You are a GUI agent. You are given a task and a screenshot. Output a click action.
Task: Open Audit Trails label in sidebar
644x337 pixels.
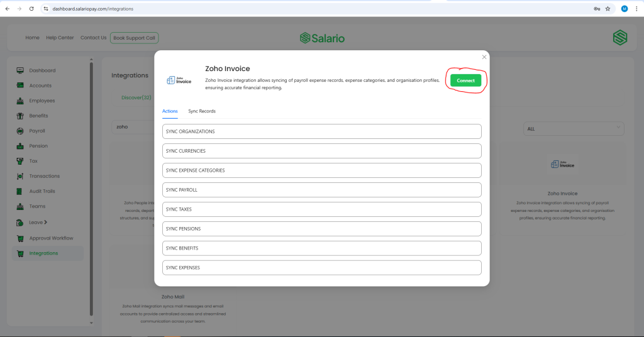[42, 191]
